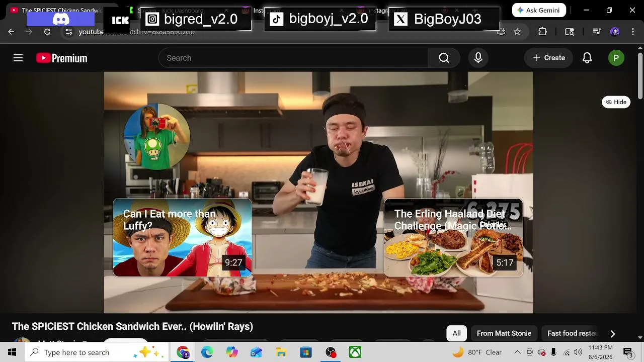The width and height of the screenshot is (644, 362).
Task: Select the From Matt Stonie chip
Action: [504, 333]
